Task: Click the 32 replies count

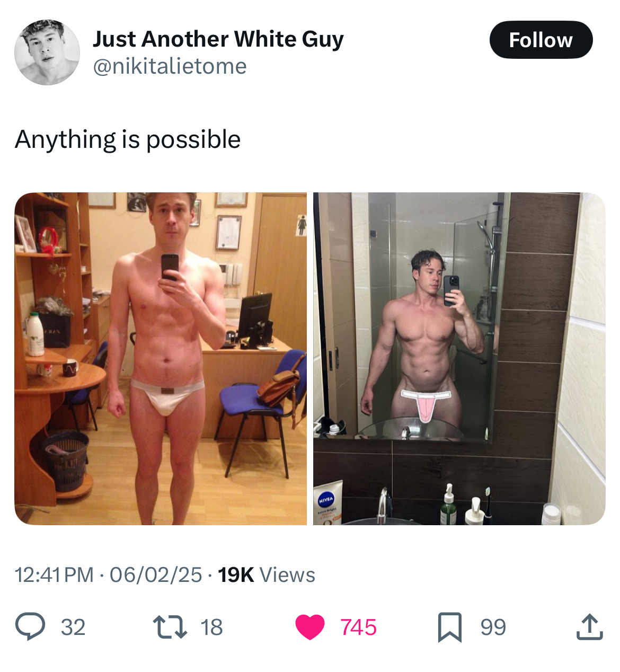Action: point(73,627)
